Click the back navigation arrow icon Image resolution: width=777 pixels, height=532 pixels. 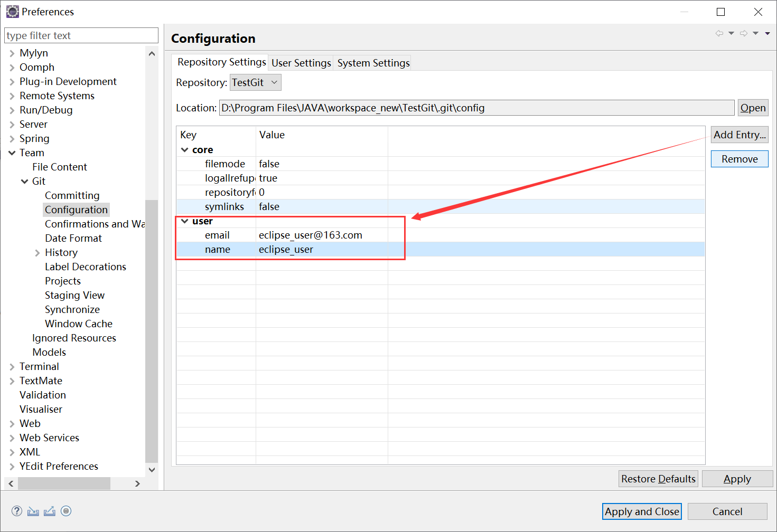pyautogui.click(x=719, y=33)
